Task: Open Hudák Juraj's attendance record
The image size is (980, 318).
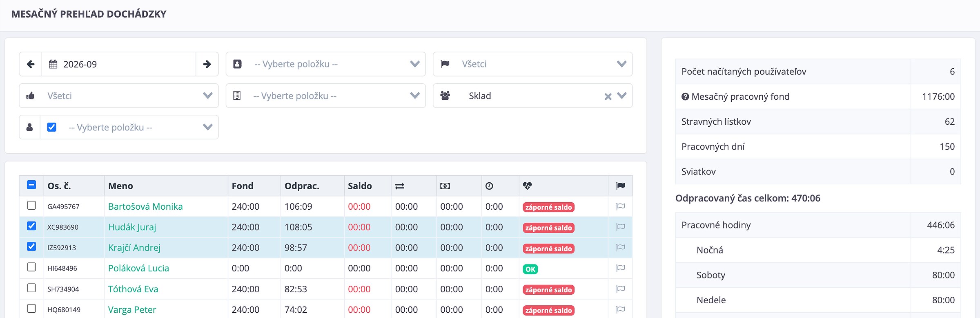Action: point(132,227)
